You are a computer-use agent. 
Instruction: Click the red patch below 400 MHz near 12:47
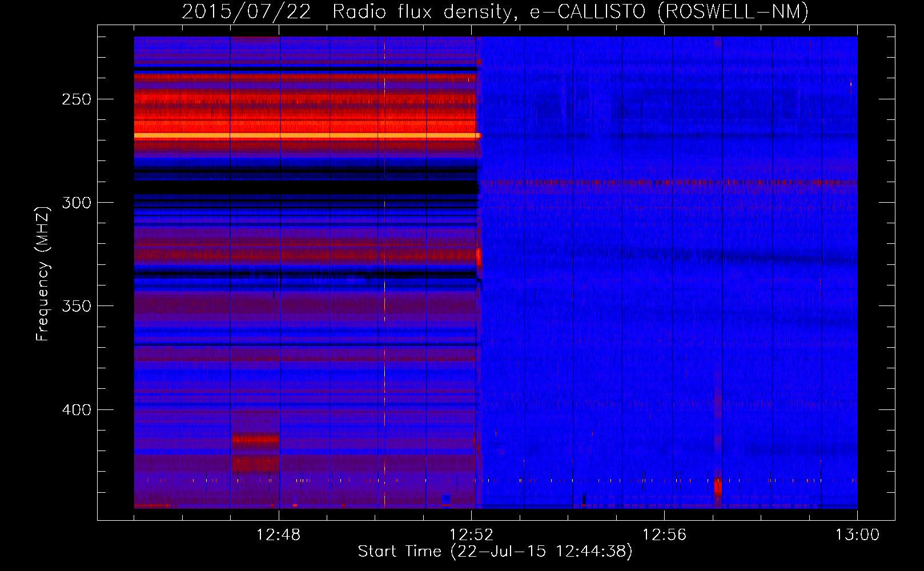[x=255, y=440]
